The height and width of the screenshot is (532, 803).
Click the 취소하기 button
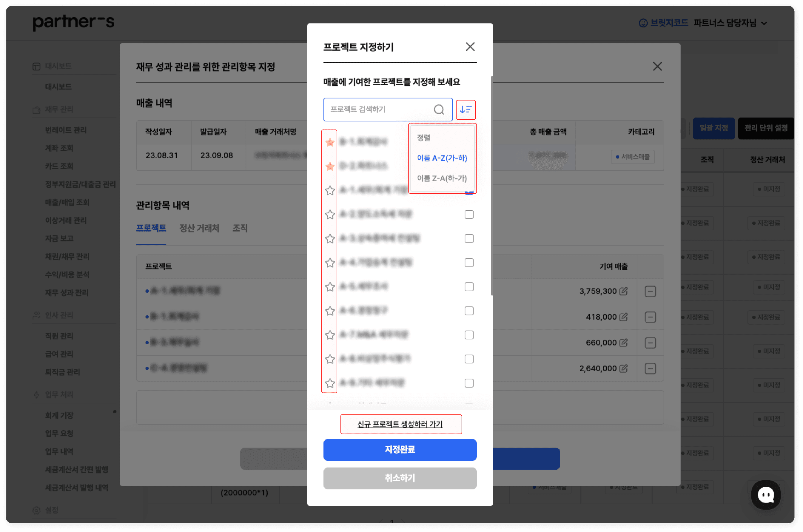400,478
